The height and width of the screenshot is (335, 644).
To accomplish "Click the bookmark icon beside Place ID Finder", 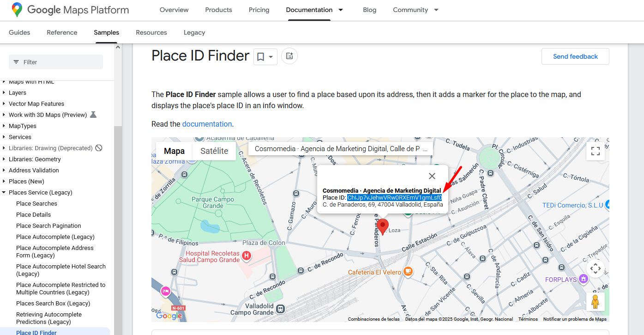I will coord(261,57).
